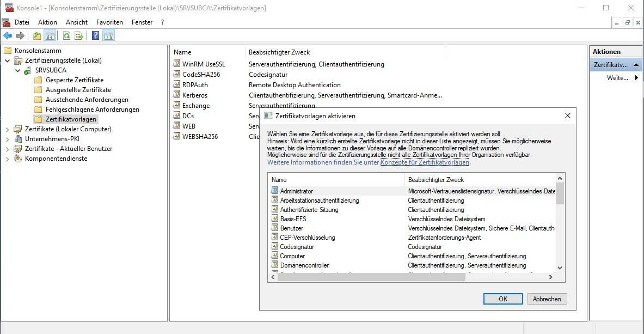The width and height of the screenshot is (644, 334).
Task: Open help via blue question mark icon
Action: 95,36
